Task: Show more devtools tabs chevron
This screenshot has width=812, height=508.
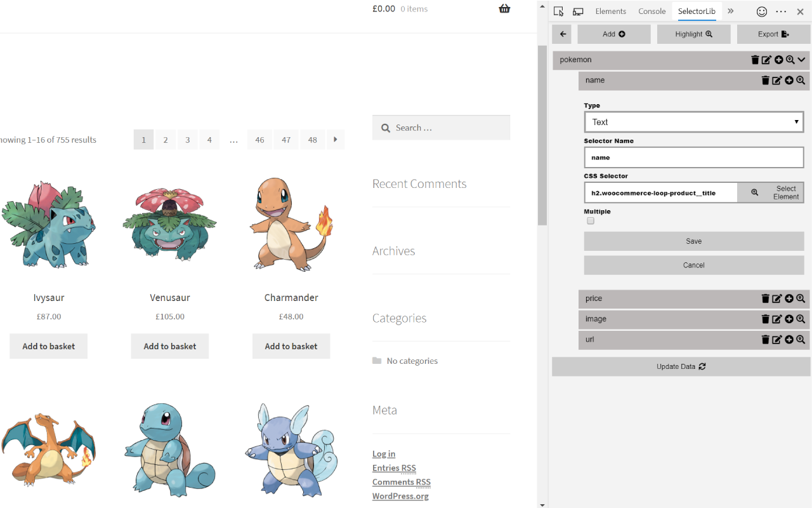Action: pyautogui.click(x=731, y=11)
